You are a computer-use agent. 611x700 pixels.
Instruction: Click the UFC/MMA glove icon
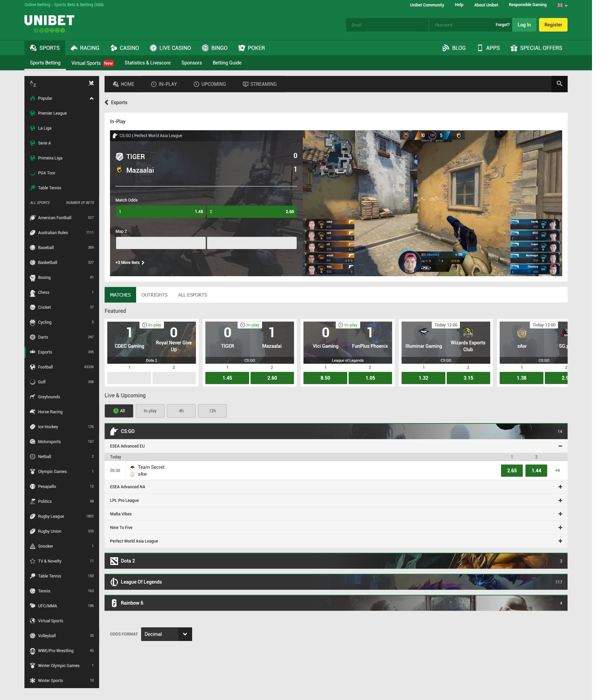(32, 606)
